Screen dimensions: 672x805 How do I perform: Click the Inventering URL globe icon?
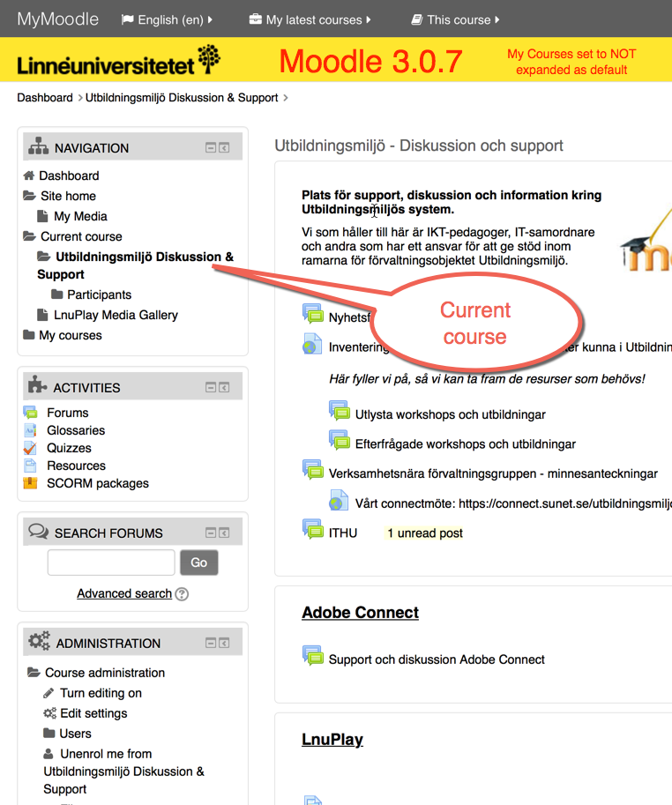[312, 345]
